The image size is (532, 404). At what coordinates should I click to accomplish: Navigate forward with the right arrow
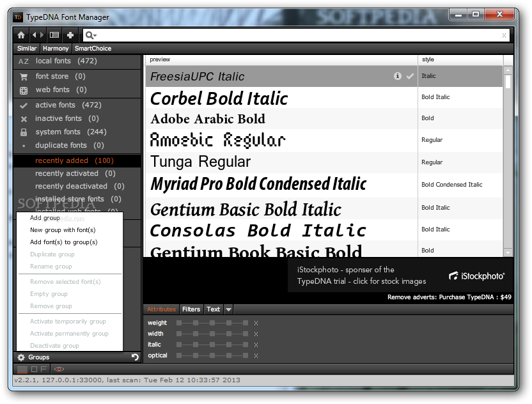tap(42, 35)
